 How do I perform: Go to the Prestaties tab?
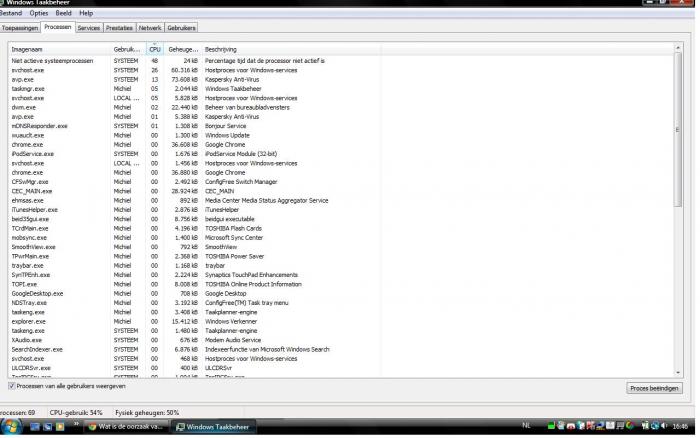click(x=119, y=28)
